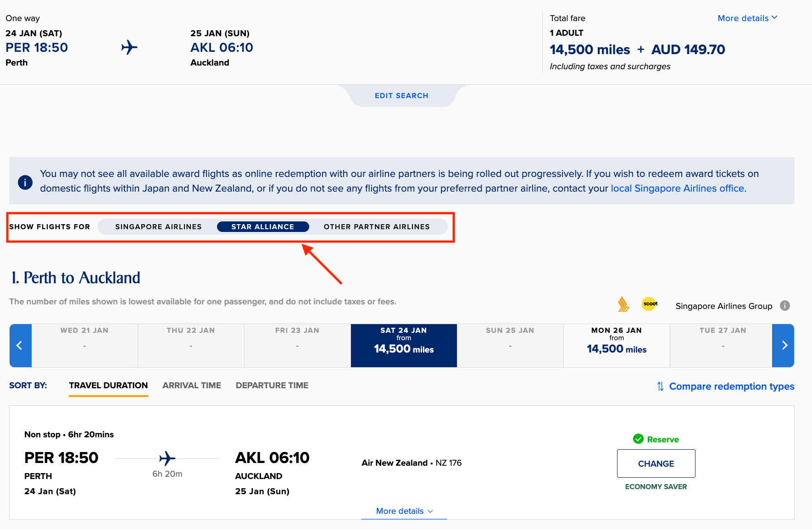Click the previous dates arrow
This screenshot has width=812, height=529.
pos(20,346)
